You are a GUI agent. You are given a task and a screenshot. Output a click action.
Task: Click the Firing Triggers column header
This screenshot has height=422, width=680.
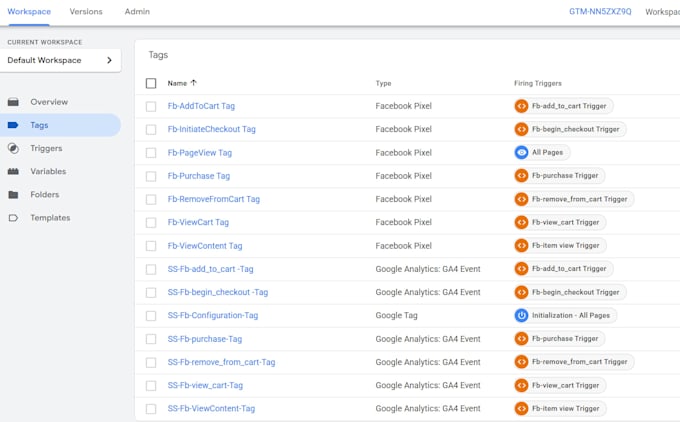(538, 83)
